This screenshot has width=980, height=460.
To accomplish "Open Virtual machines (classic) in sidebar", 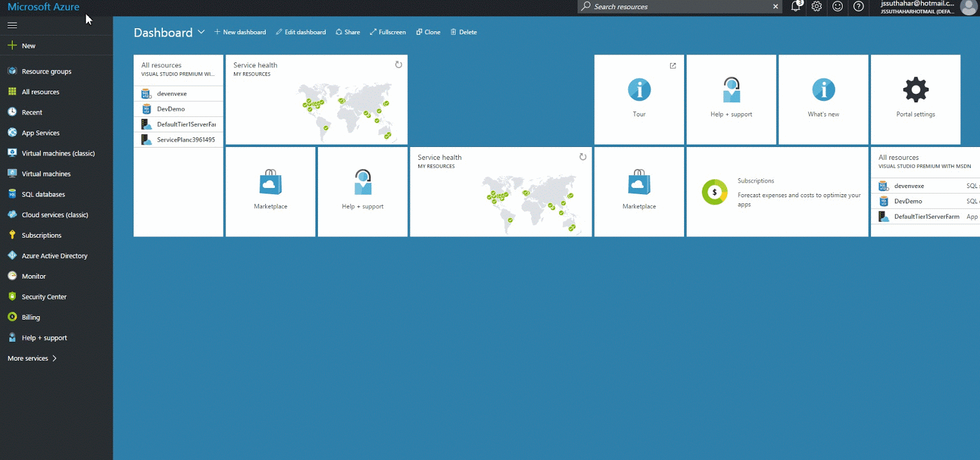I will click(56, 153).
